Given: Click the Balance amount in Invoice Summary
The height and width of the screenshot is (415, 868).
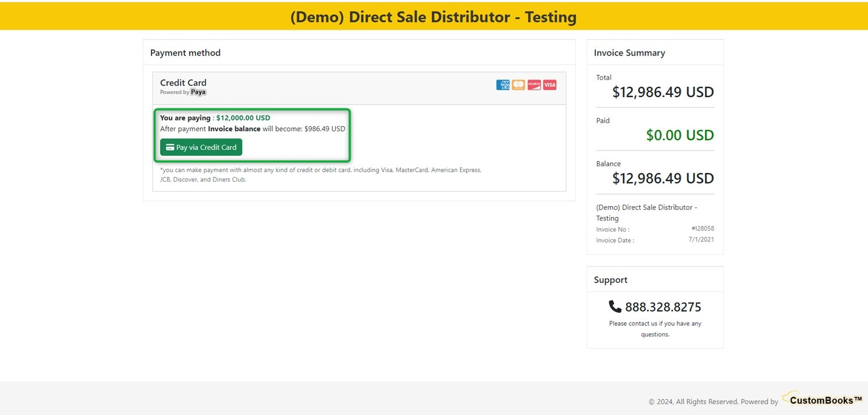Looking at the screenshot, I should pyautogui.click(x=663, y=178).
